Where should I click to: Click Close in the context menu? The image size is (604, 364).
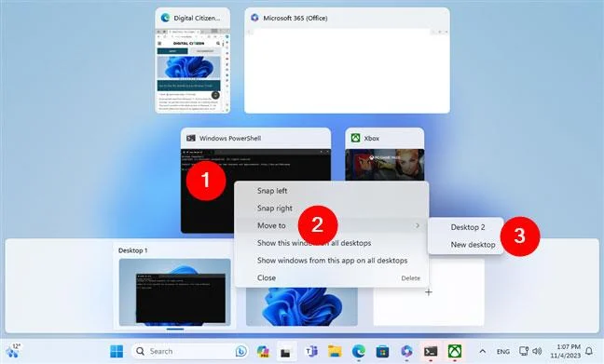pos(267,277)
